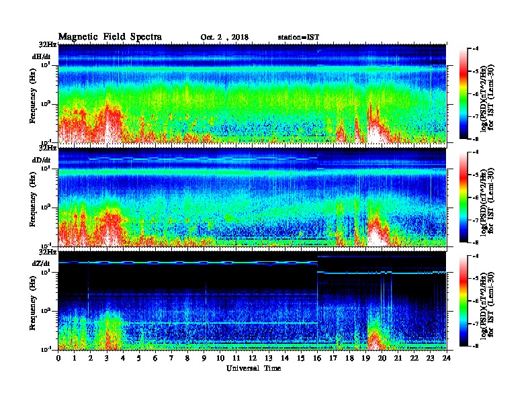Viewport: 532px width, 411px height.
Task: Click the log(PSD) colorbar caption of the dZ/dt panel
Action: (486, 305)
